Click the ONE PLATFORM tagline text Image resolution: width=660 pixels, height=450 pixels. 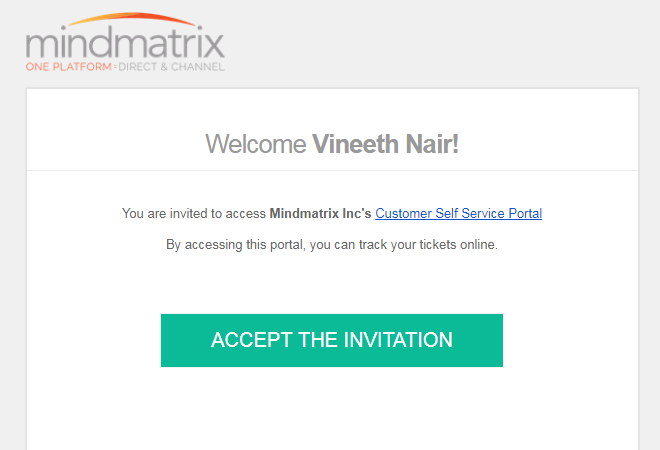click(x=69, y=67)
